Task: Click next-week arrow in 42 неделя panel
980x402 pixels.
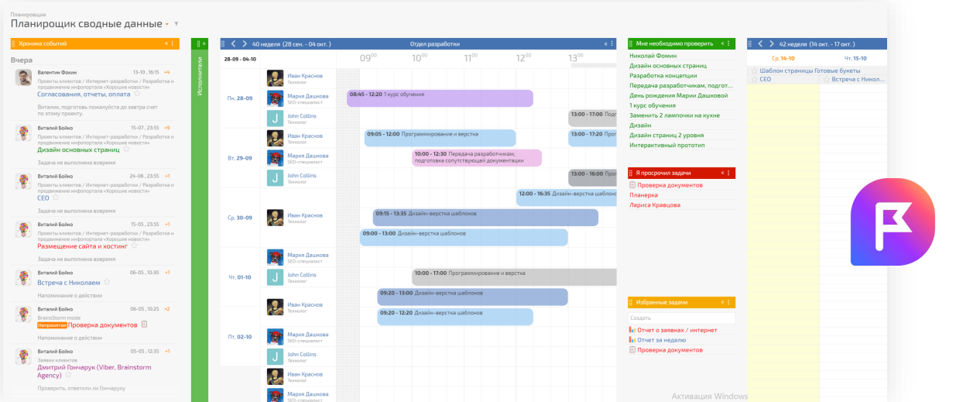Action: click(772, 44)
